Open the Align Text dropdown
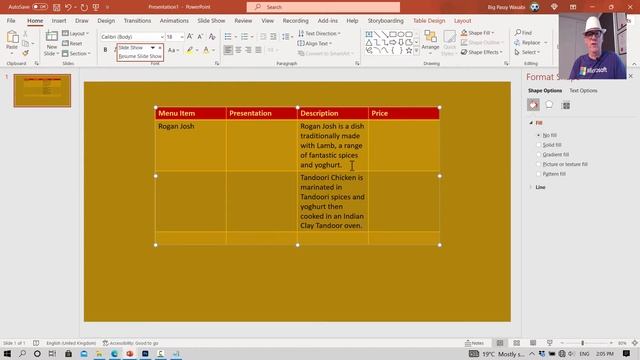 314,43
